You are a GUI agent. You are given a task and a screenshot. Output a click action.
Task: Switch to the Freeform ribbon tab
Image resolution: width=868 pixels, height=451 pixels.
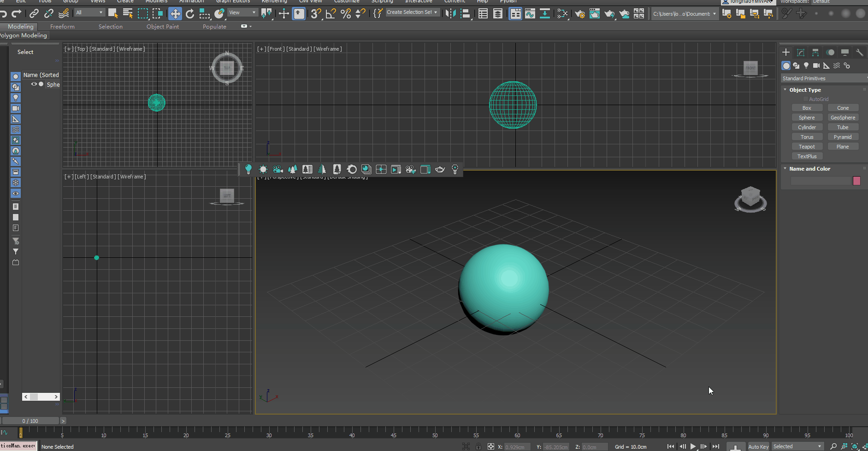tap(62, 27)
